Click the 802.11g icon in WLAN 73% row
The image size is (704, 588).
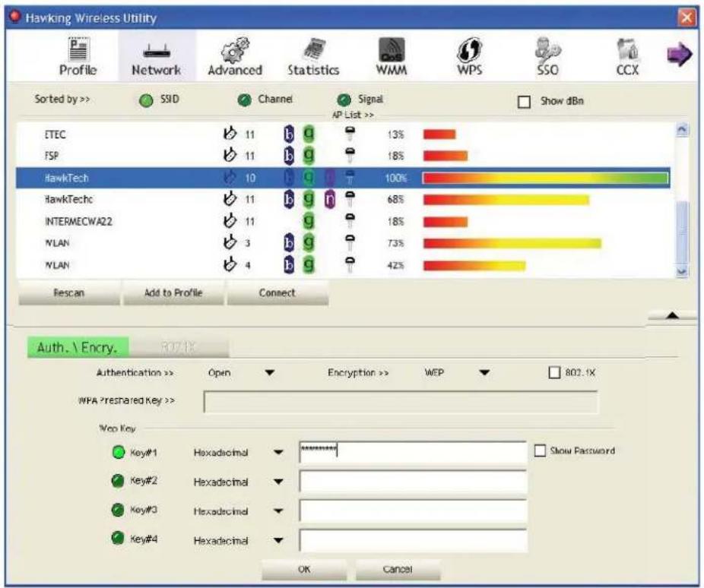(309, 242)
